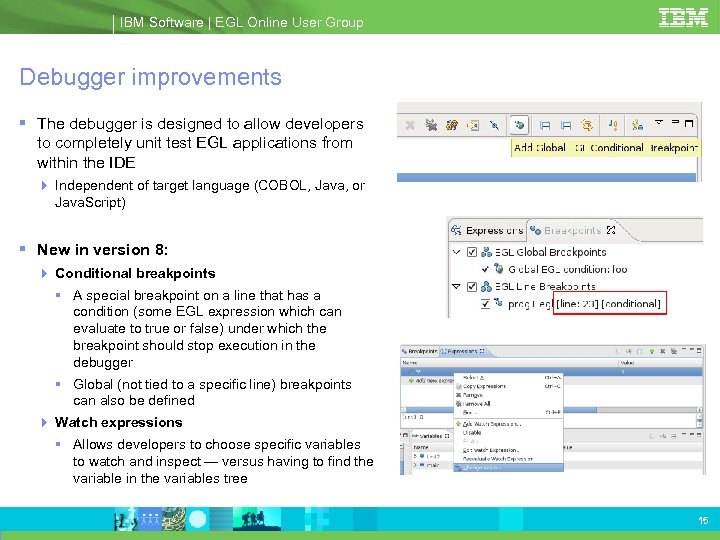Collapse the EGL Global Breakpoints group
This screenshot has height=540, width=720.
456,252
